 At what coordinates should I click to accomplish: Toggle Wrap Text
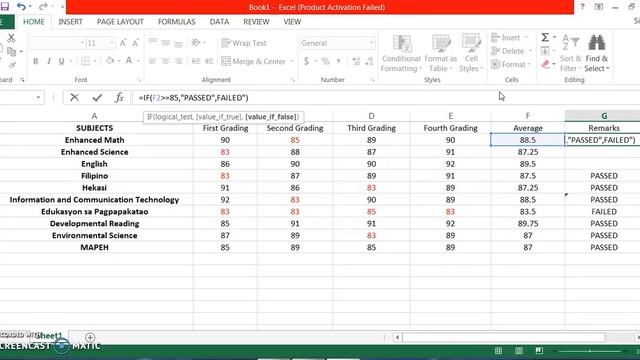244,43
